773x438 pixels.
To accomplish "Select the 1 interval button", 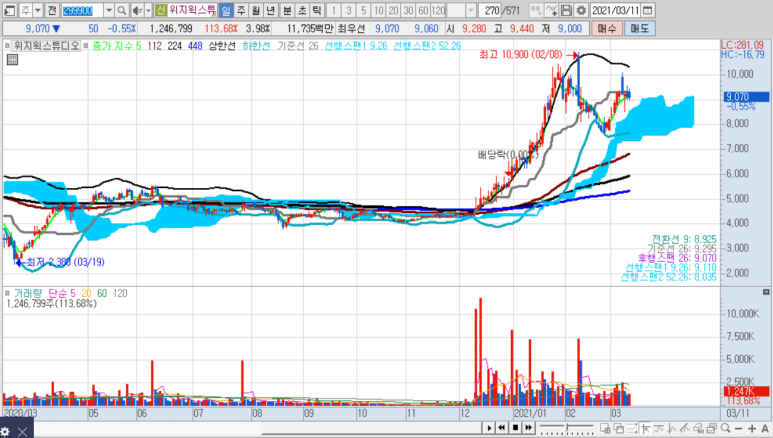I will point(334,10).
